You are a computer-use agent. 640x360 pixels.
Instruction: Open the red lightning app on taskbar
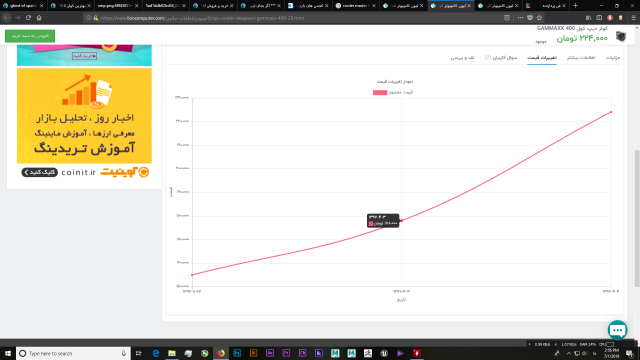pyautogui.click(x=417, y=353)
